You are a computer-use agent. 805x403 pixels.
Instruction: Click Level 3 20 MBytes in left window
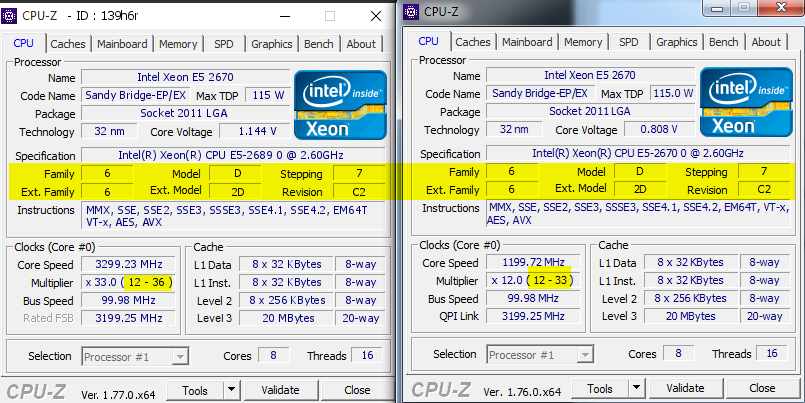click(286, 318)
